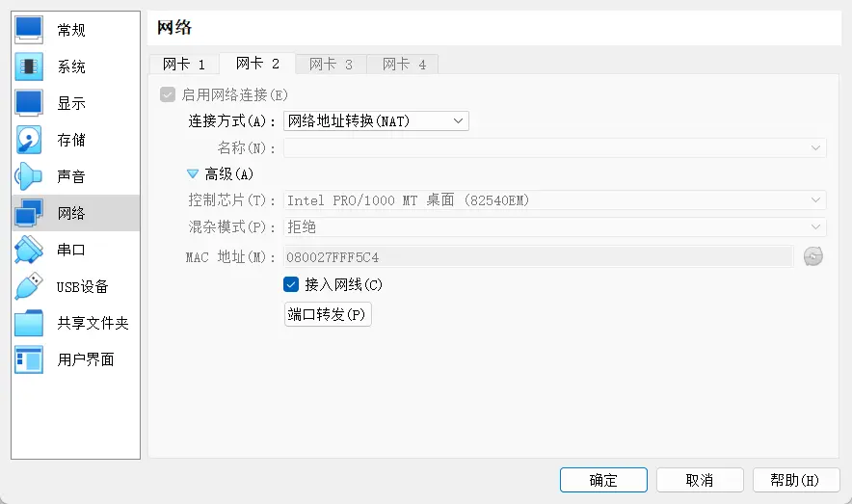Open the 常规 (General) settings icon
Screen dimensions: 852x504
point(29,30)
